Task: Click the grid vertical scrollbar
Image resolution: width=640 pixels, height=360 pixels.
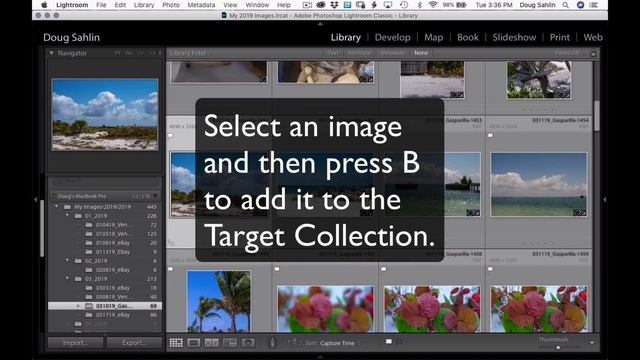Action: pyautogui.click(x=596, y=116)
